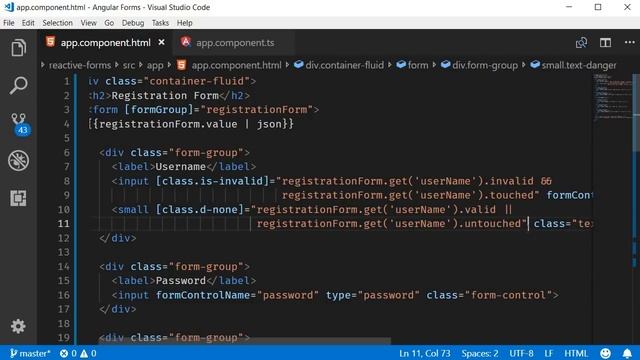Open the More Actions ellipsis menu
640x360 pixels.
[629, 42]
